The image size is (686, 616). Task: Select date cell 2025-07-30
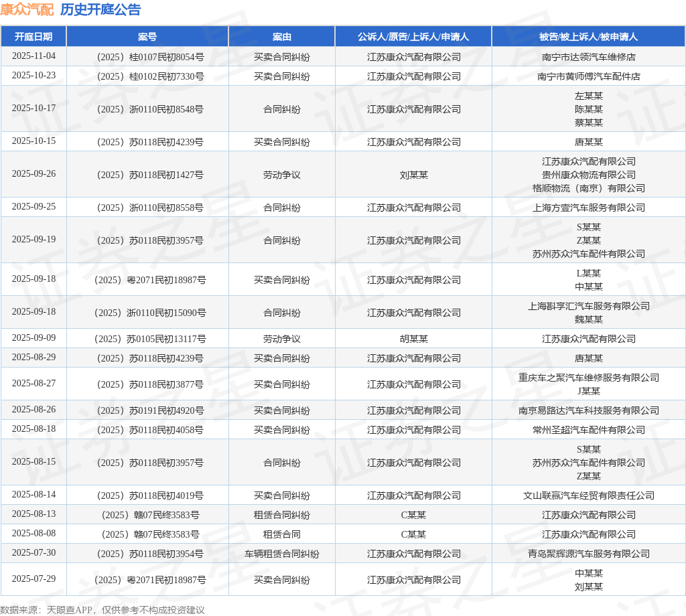[33, 553]
